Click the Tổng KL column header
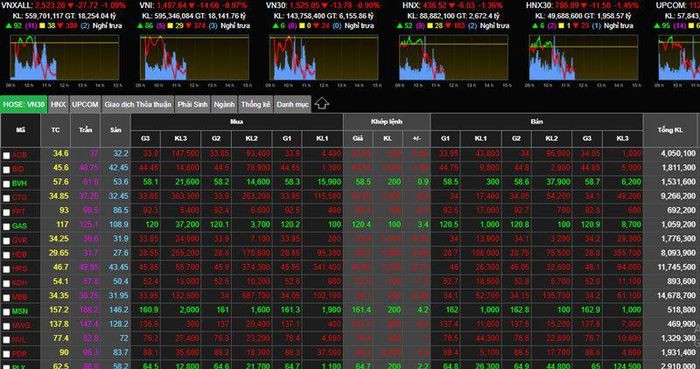The width and height of the screenshot is (700, 369). (670, 130)
